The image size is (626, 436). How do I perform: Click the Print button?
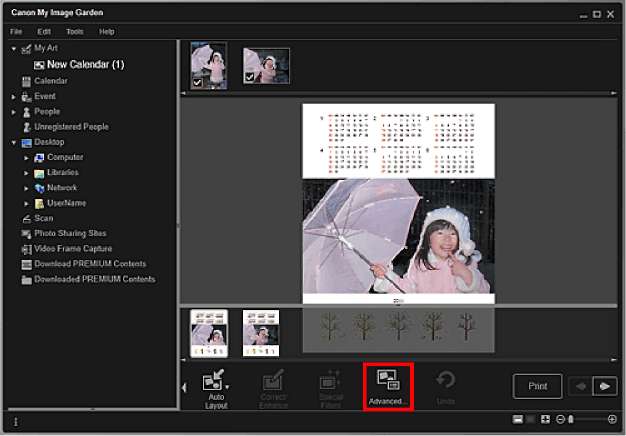[537, 386]
